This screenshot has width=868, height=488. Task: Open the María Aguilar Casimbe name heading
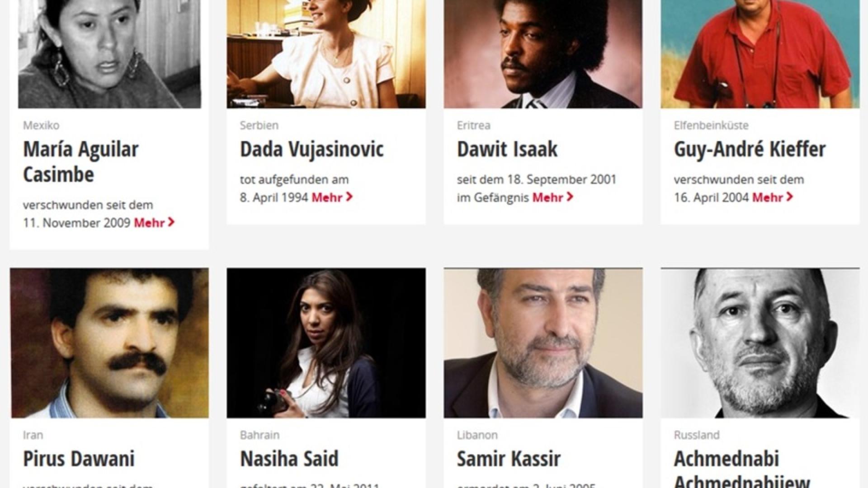pos(81,162)
